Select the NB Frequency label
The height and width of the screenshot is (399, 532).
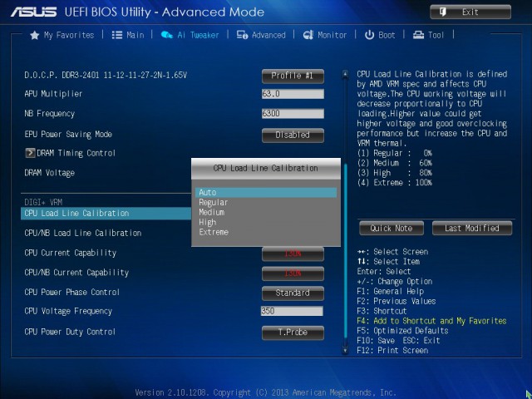point(50,114)
